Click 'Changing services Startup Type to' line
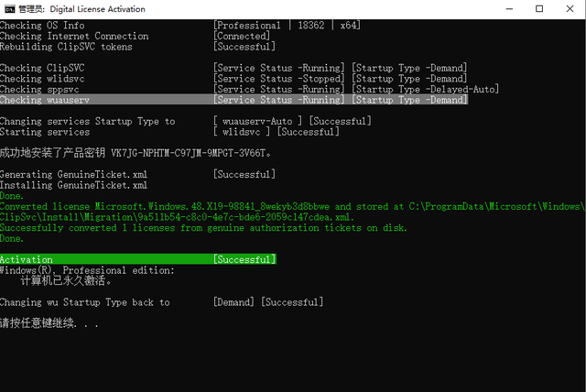The width and height of the screenshot is (586, 392). (88, 122)
